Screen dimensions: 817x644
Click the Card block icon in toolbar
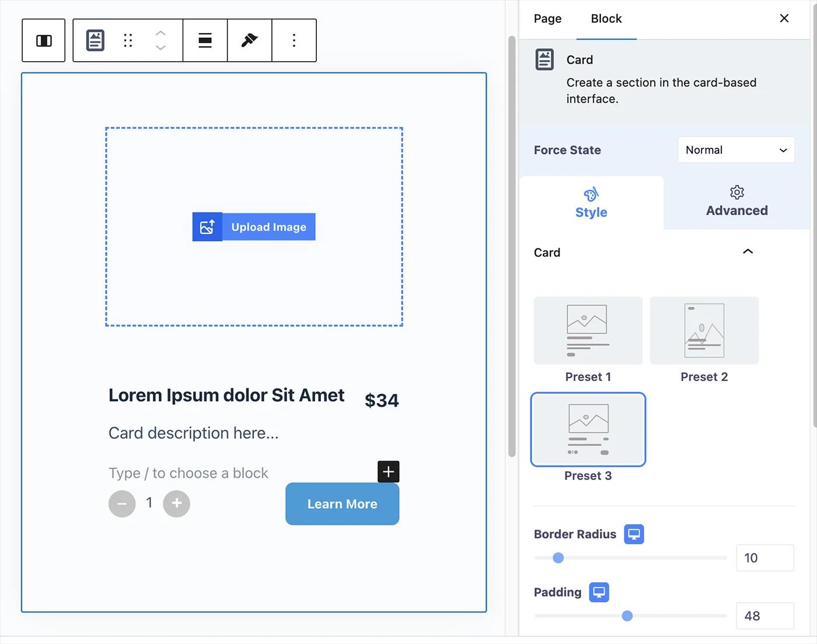pos(94,40)
